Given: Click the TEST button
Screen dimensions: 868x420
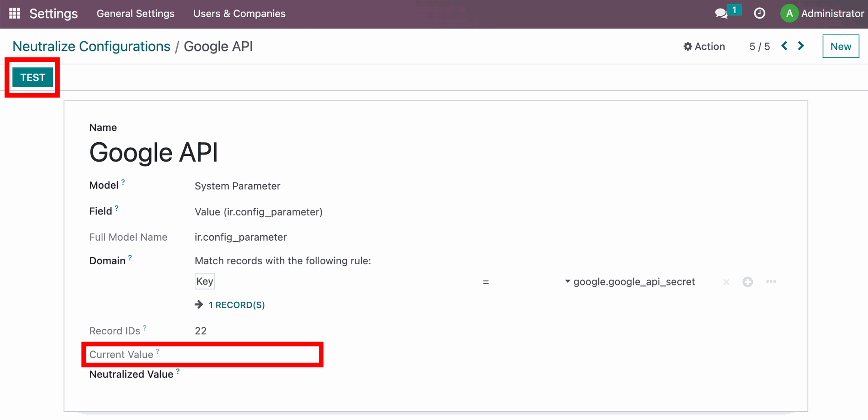Looking at the screenshot, I should click(33, 77).
